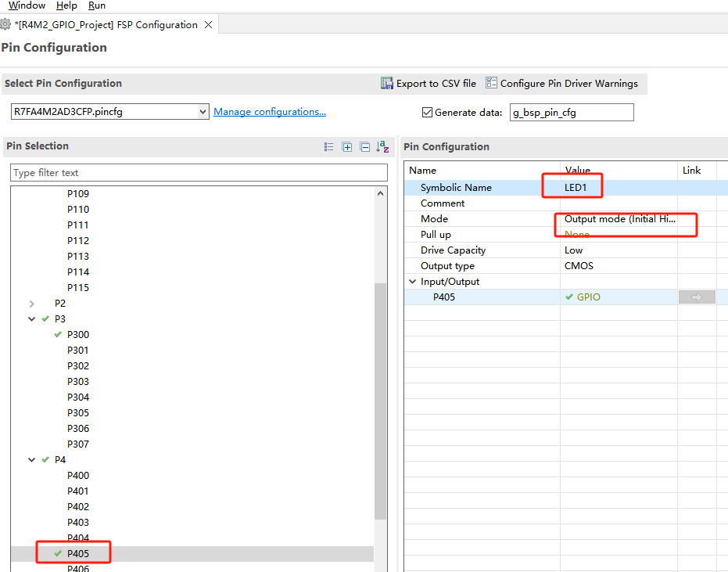This screenshot has width=728, height=572.
Task: Open the R7FA4M2AD3CFP.pincfg dropdown
Action: [203, 112]
